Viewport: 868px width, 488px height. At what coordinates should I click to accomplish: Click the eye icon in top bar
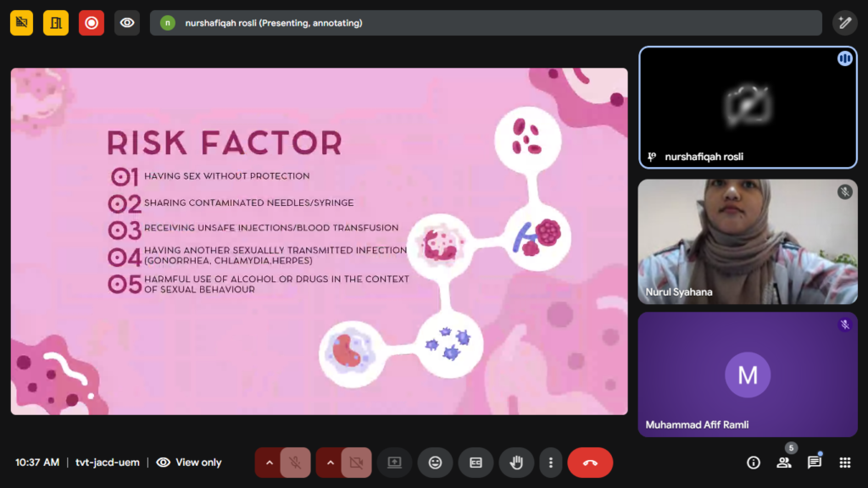[x=127, y=23]
